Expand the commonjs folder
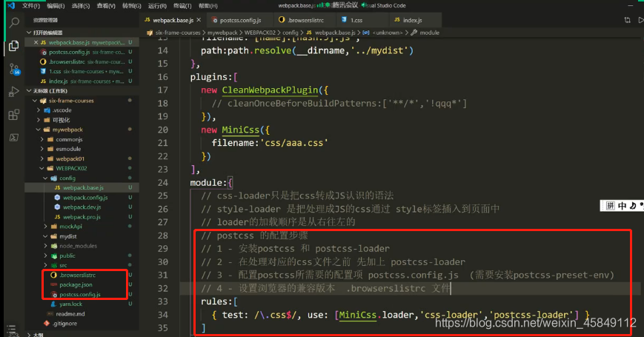This screenshot has width=644, height=337. [x=42, y=139]
